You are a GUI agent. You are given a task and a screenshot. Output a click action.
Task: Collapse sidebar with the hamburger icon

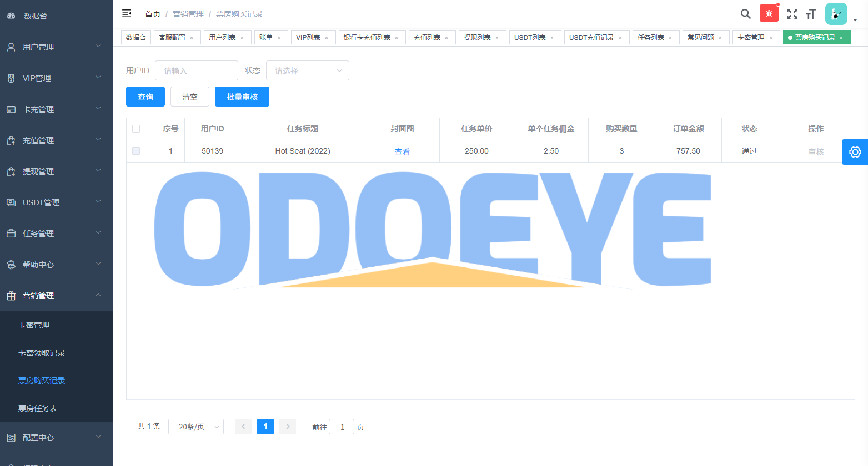pyautogui.click(x=127, y=13)
